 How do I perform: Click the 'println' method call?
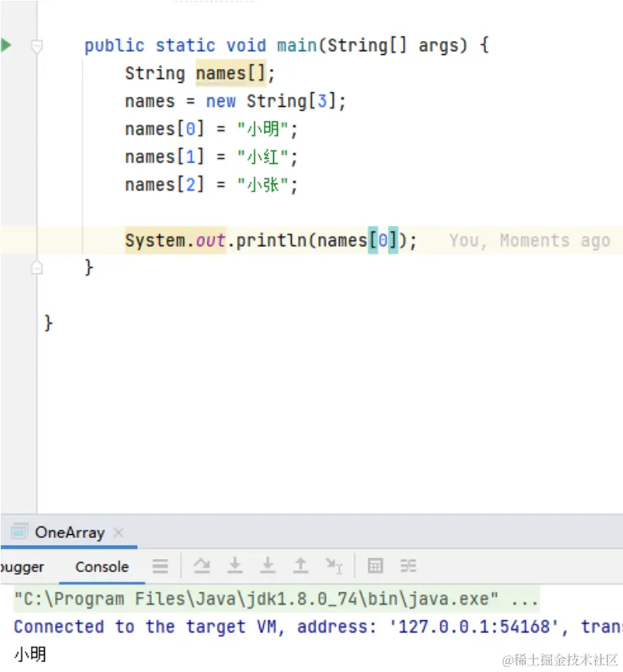point(272,241)
